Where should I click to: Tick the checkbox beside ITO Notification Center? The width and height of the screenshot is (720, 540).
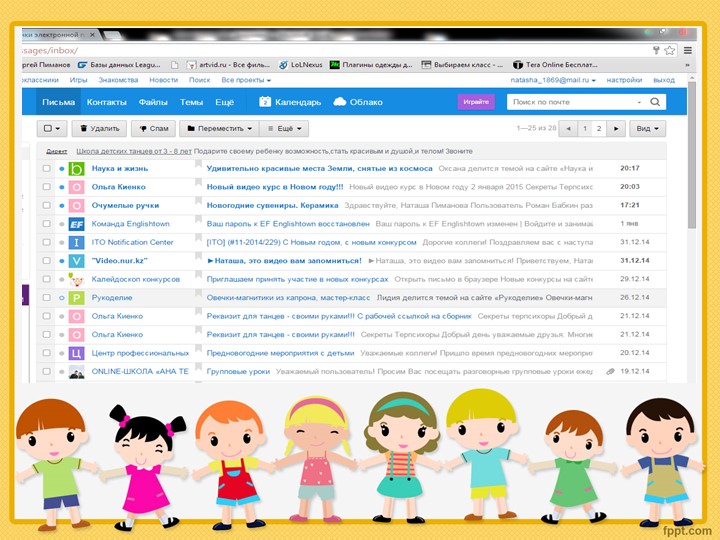47,242
